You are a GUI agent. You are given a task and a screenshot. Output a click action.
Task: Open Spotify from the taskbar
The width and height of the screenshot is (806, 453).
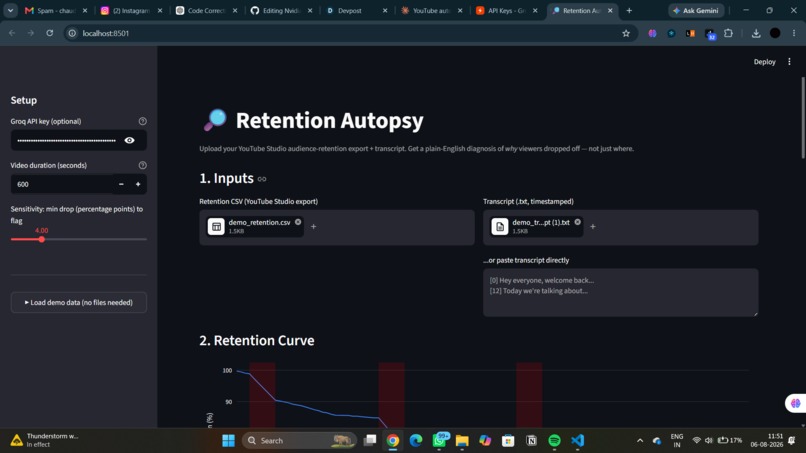554,441
